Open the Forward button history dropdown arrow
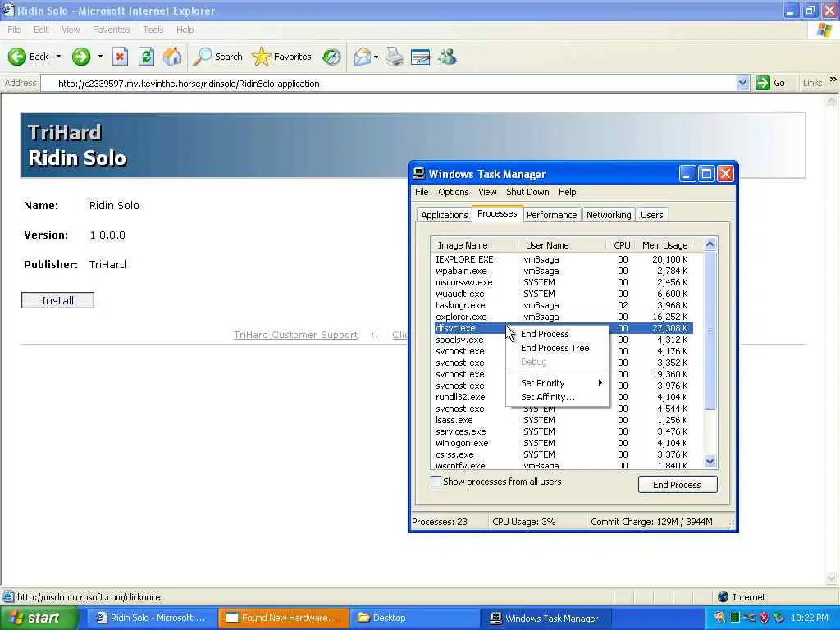This screenshot has height=630, width=840. click(x=100, y=57)
